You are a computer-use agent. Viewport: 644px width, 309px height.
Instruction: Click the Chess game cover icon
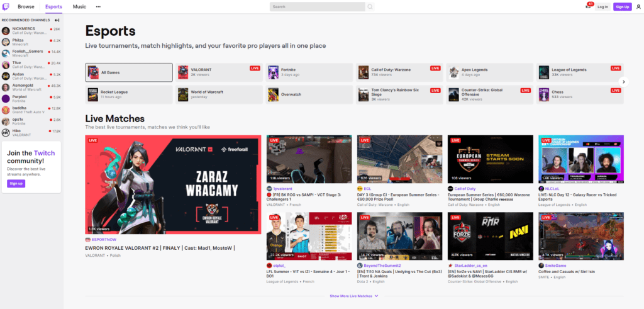coord(544,94)
